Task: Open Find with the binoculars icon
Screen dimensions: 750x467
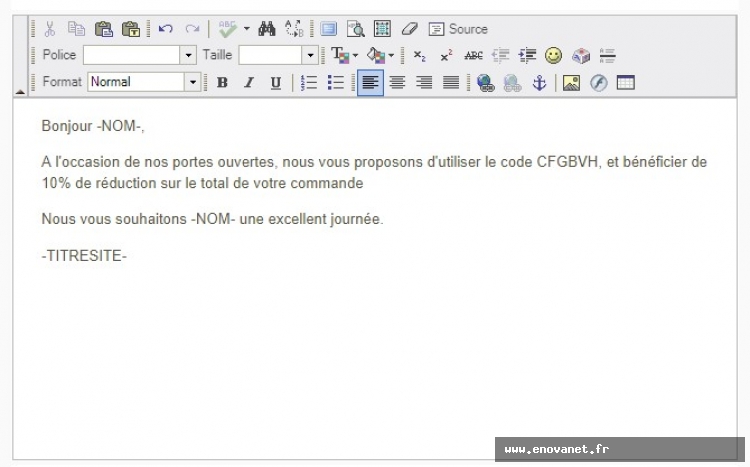Action: coord(267,29)
